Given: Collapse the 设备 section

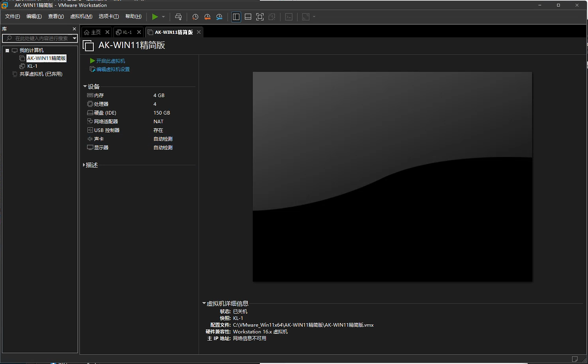Looking at the screenshot, I should point(85,87).
